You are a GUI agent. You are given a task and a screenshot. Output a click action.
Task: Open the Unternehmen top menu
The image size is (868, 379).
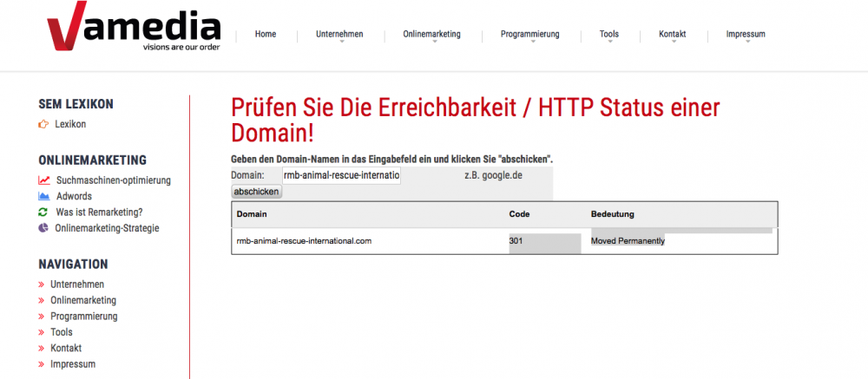click(340, 35)
